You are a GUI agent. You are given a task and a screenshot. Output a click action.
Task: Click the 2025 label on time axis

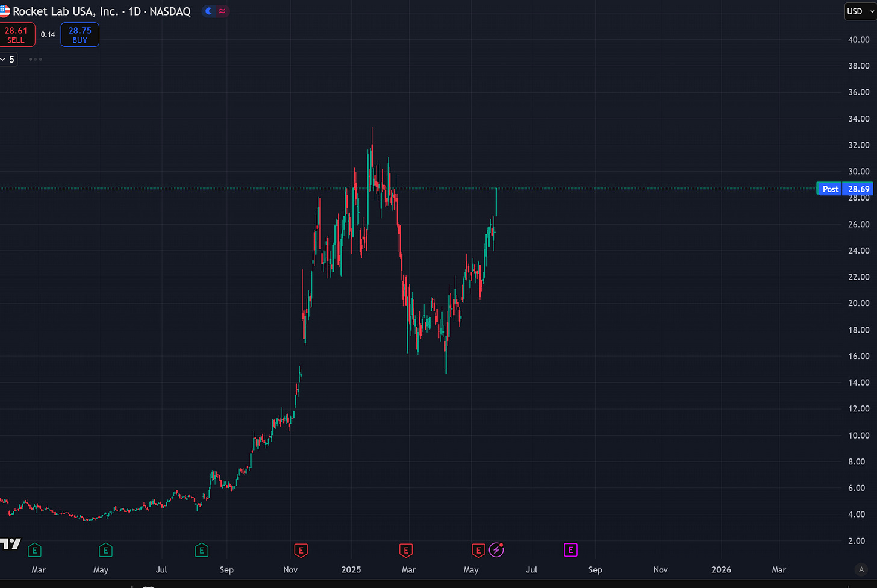[351, 569]
